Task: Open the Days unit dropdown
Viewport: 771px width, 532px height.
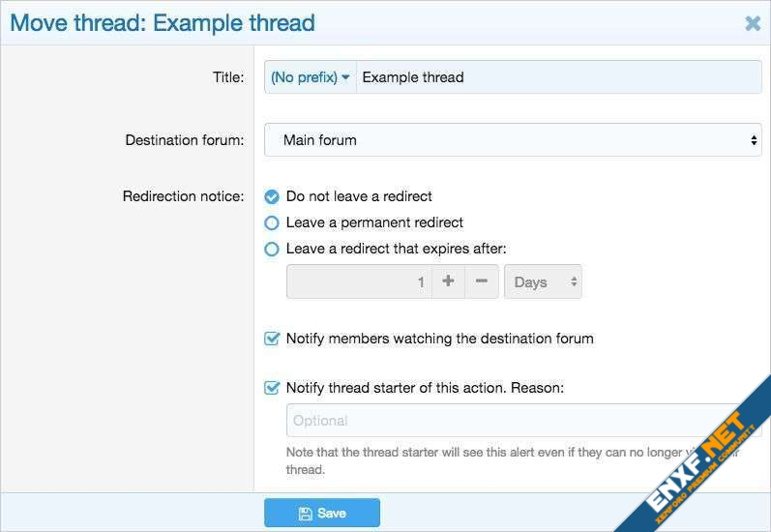Action: click(x=542, y=281)
